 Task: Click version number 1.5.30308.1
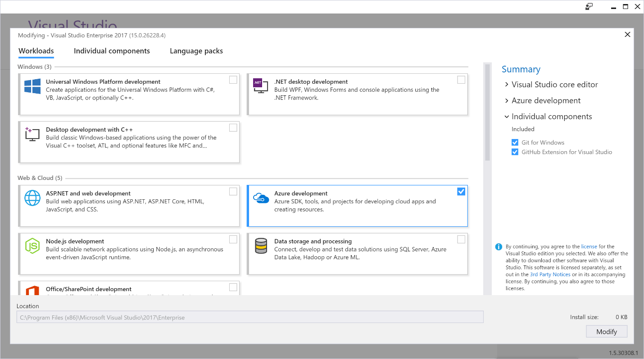tap(624, 353)
